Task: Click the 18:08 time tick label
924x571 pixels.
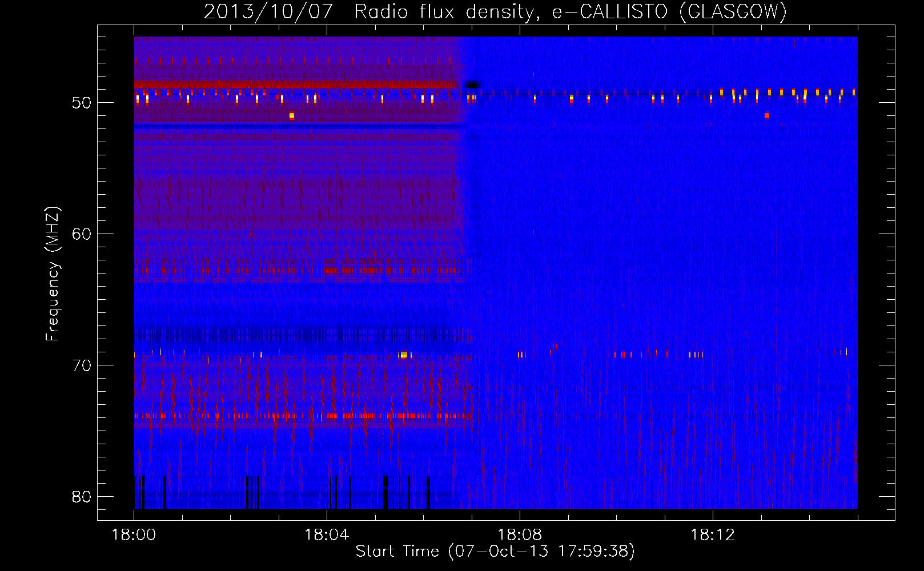Action: pos(520,535)
